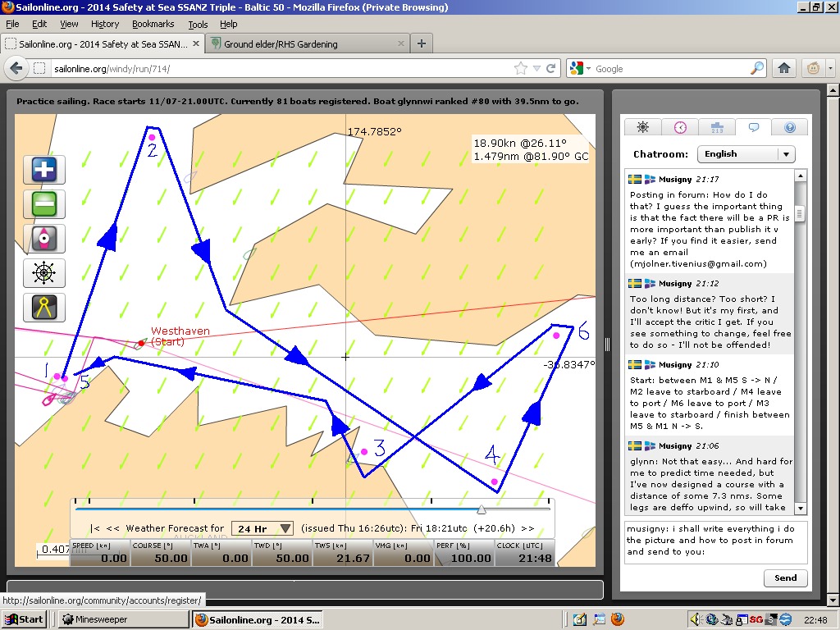The width and height of the screenshot is (840, 630).
Task: Close the Ground elder/RHS Gardening tab
Action: click(400, 43)
